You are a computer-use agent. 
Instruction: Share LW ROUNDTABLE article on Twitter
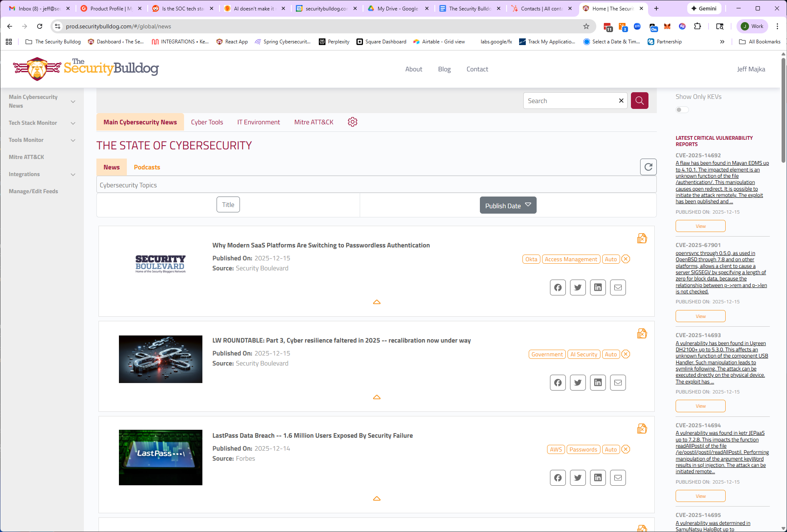point(578,383)
